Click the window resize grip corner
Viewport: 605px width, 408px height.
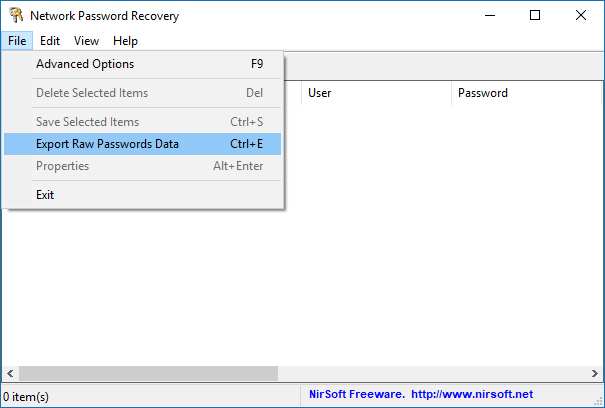[x=598, y=401]
